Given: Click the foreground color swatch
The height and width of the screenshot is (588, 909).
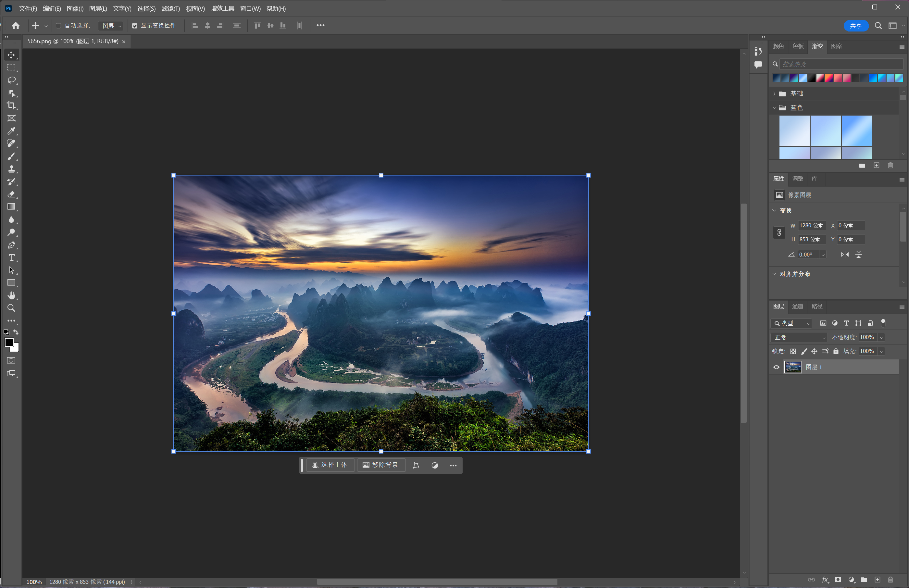Looking at the screenshot, I should [9, 343].
